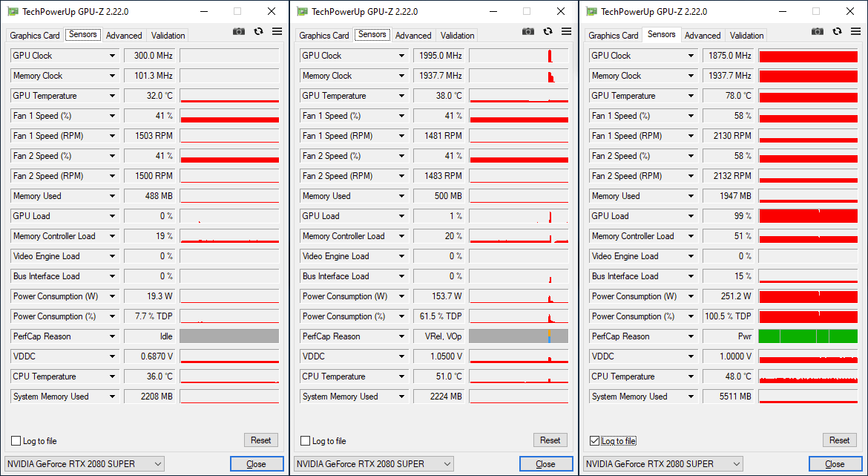Click the camera icon in middle window
The image size is (868, 476).
click(x=528, y=31)
